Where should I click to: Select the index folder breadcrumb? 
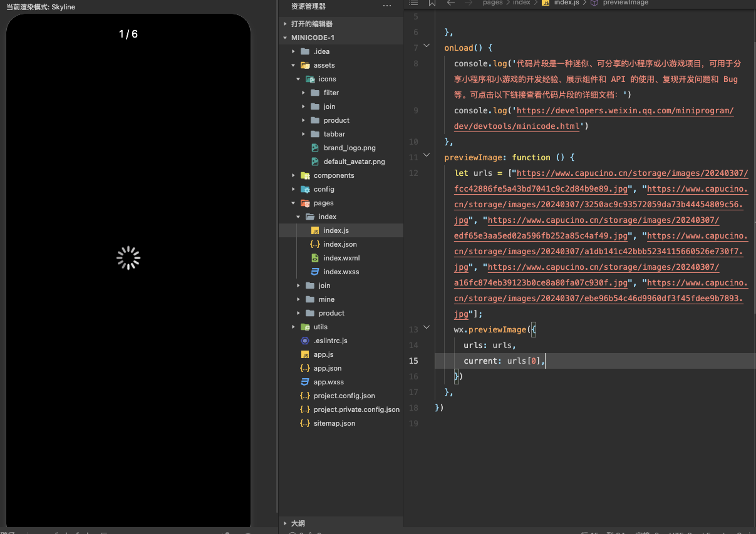521,3
